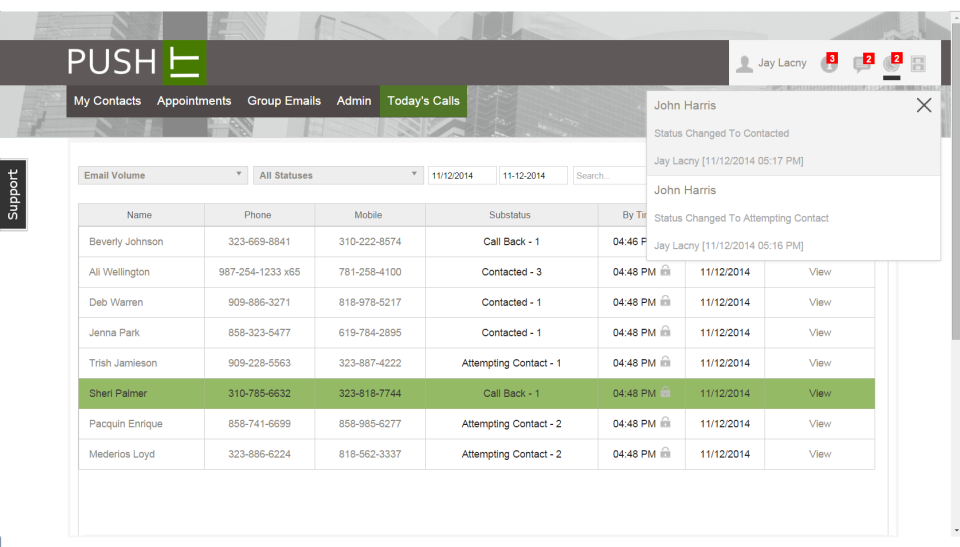This screenshot has height=547, width=960.
Task: Sort by the Mobile column header
Action: pyautogui.click(x=370, y=215)
